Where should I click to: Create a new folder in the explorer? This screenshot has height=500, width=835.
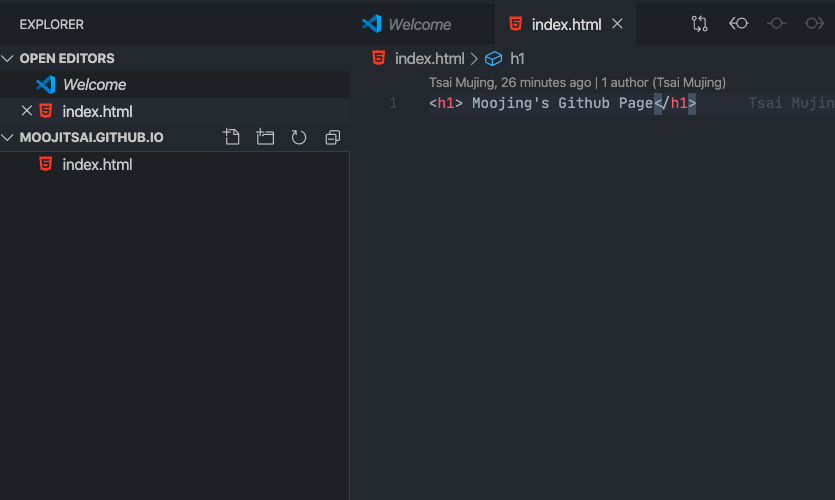[265, 137]
